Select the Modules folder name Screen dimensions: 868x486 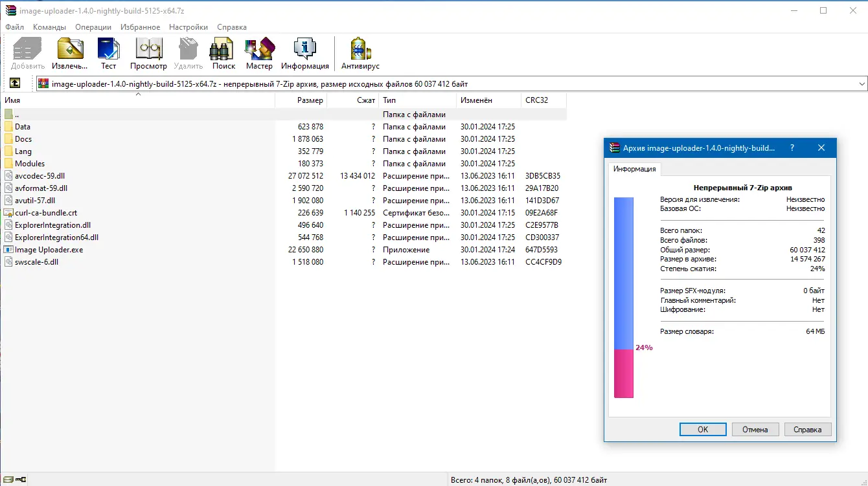click(x=30, y=164)
